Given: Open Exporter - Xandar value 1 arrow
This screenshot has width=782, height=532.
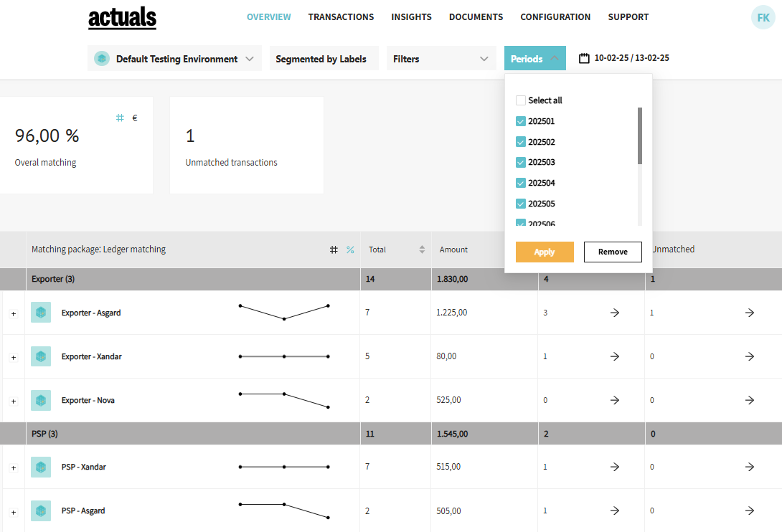Looking at the screenshot, I should coord(615,356).
